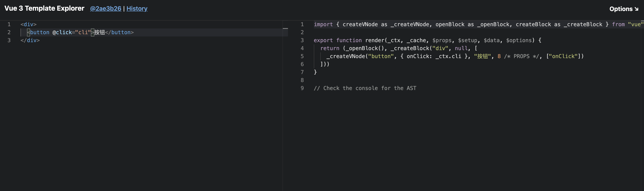Click the "vue" module string in output
This screenshot has width=644, height=191.
636,24
